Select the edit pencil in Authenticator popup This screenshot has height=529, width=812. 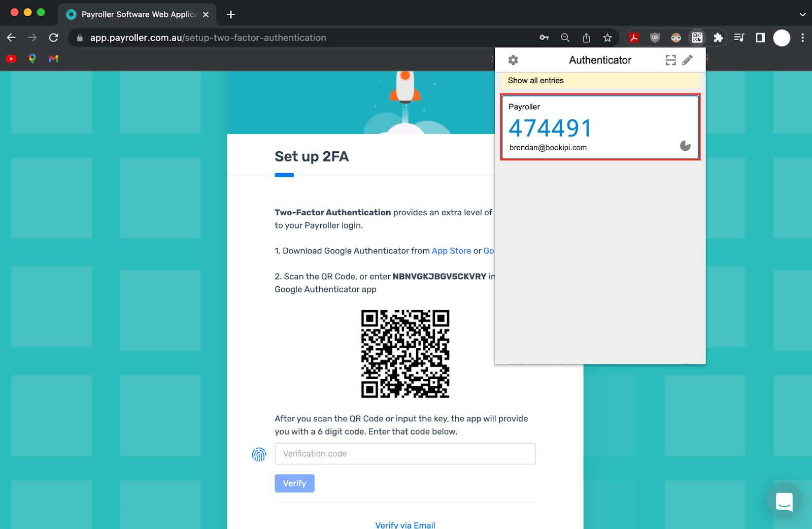688,59
